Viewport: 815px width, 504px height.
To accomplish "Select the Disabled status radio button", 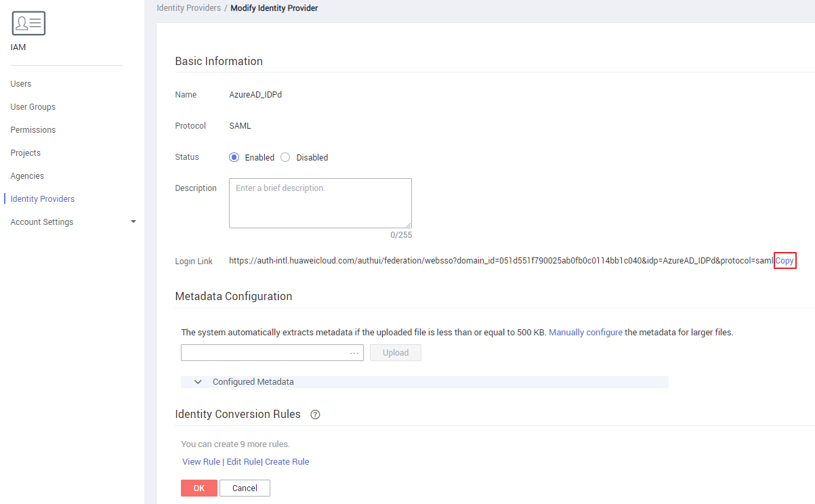I will (x=285, y=157).
